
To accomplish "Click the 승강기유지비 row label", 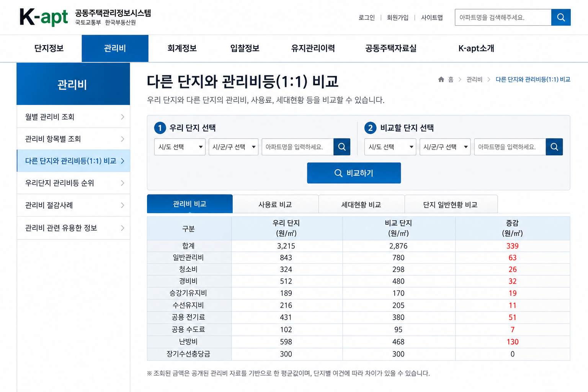I will coord(188,293).
